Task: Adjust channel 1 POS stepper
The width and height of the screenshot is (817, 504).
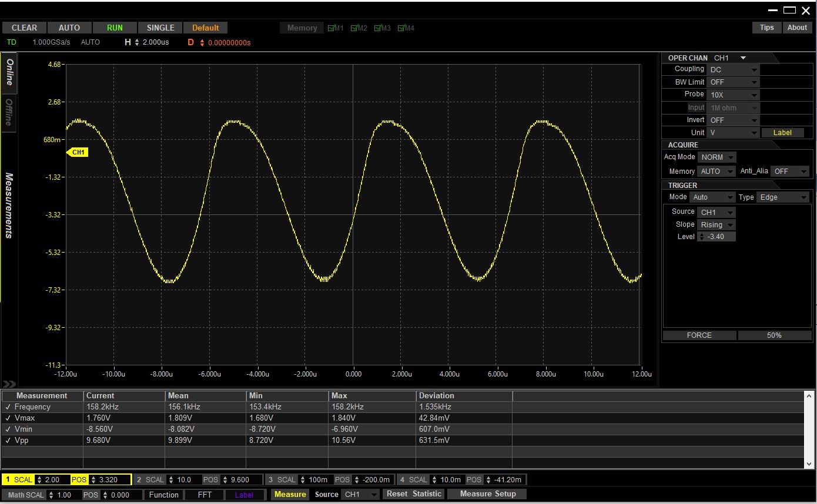Action: (93, 480)
